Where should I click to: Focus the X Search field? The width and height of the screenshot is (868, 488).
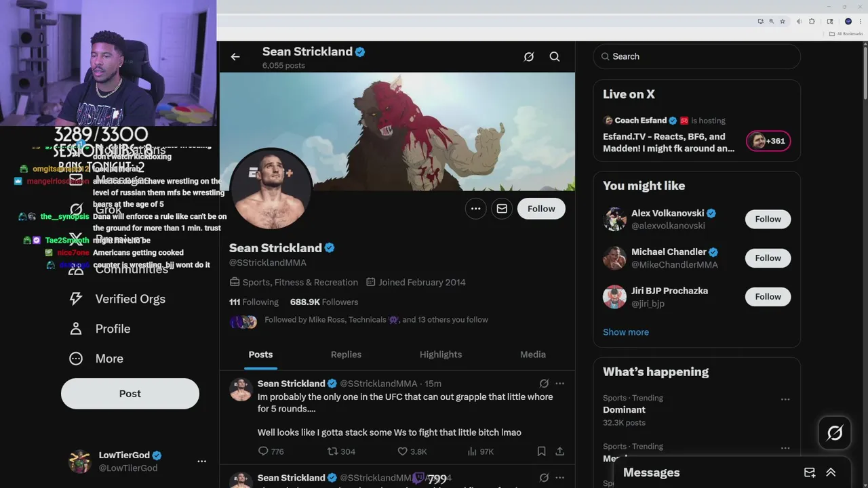[697, 57]
